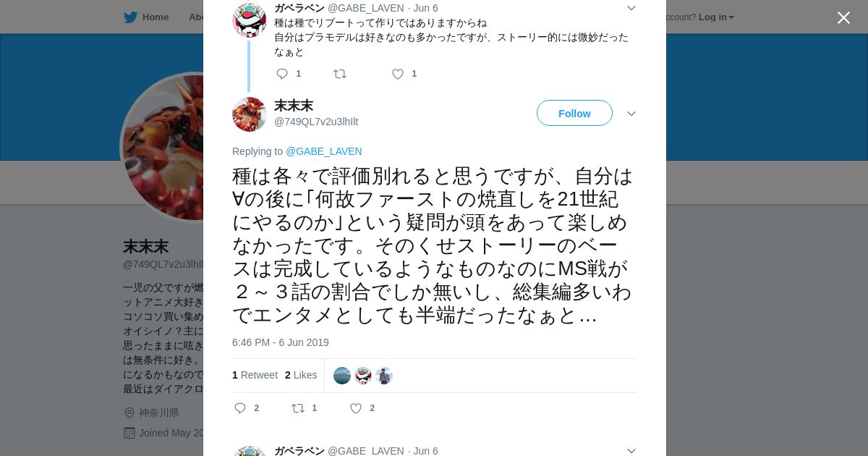The height and width of the screenshot is (456, 868).
Task: Retweet the main tweet by 末末末
Action: tap(298, 408)
